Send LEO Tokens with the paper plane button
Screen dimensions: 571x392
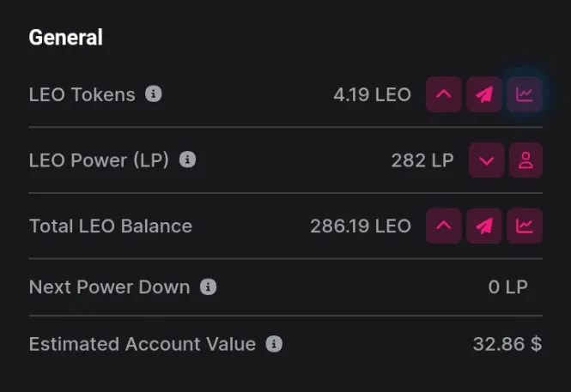pos(484,94)
